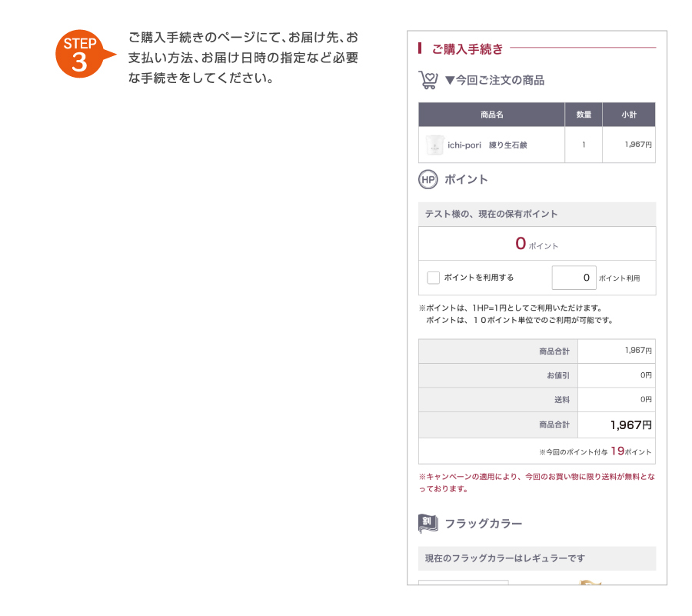This screenshot has width=692, height=616.
Task: Click the ポイントを利用する label
Action: pyautogui.click(x=479, y=278)
